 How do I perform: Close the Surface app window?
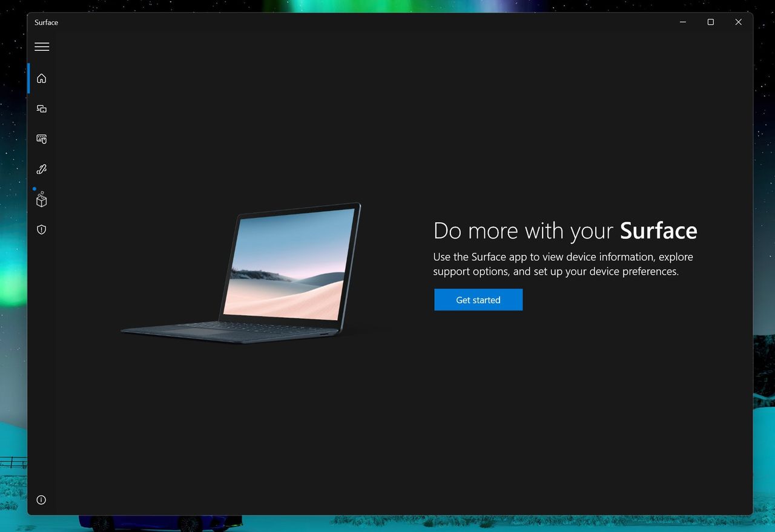[x=739, y=22]
